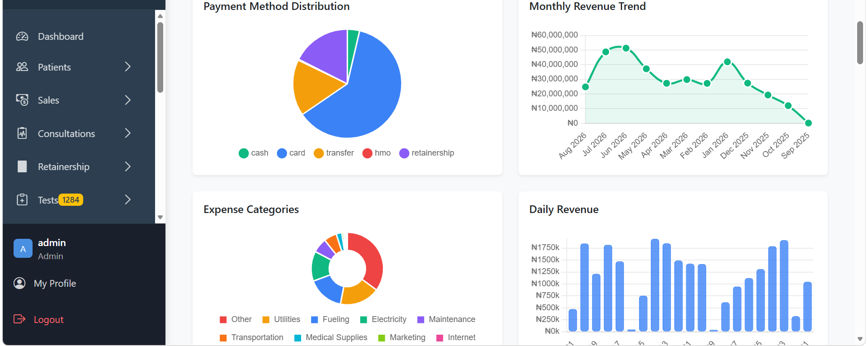The height and width of the screenshot is (346, 868).
Task: Click the Jun 2026 peak data point
Action: click(626, 48)
